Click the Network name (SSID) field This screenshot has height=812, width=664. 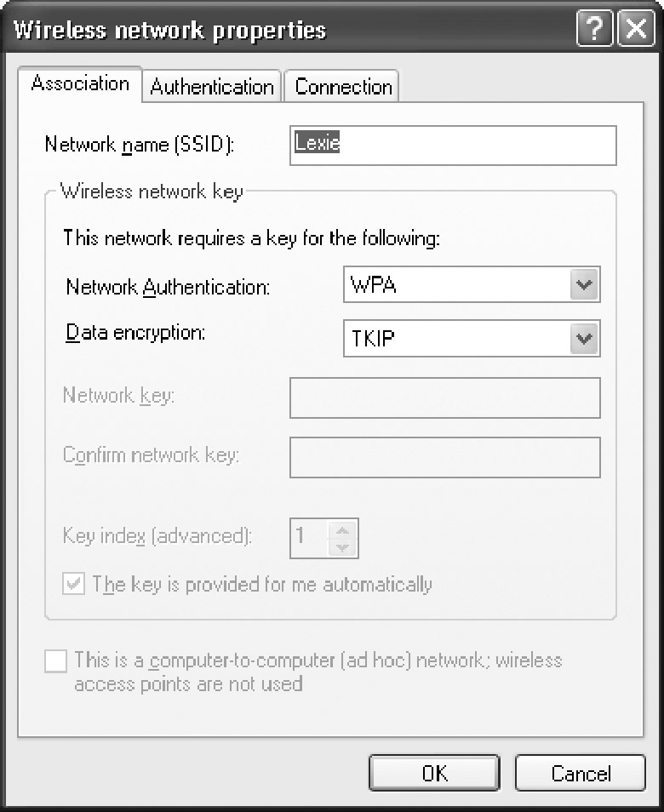[x=453, y=146]
